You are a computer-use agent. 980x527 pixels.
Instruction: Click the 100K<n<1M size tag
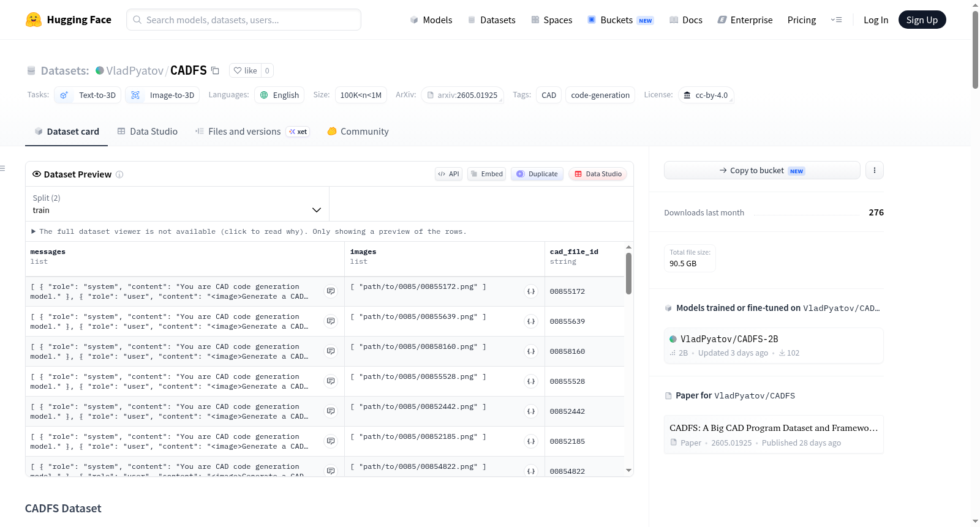[x=361, y=95]
